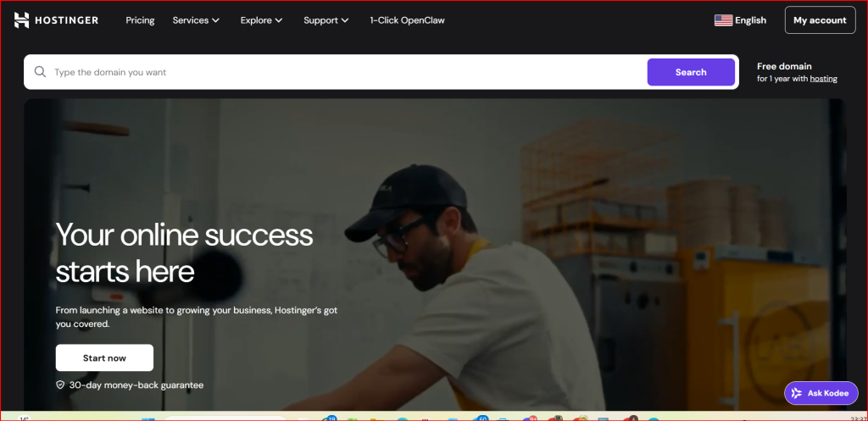868x421 pixels.
Task: Select 1-Click OpenClaw in the navigation bar
Action: click(408, 20)
